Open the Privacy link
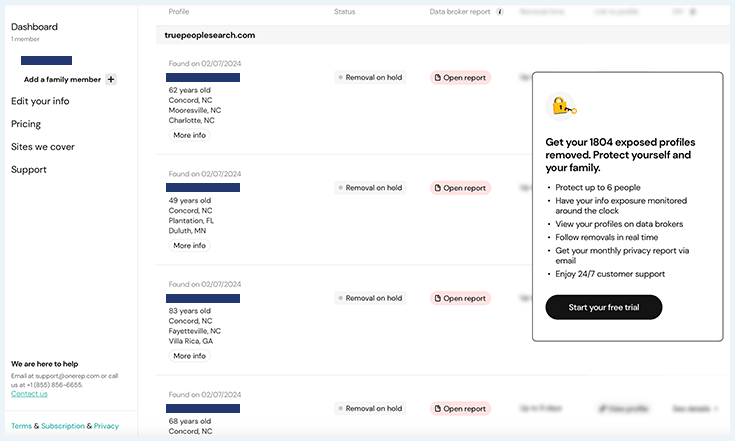This screenshot has height=441, width=735. (x=106, y=426)
